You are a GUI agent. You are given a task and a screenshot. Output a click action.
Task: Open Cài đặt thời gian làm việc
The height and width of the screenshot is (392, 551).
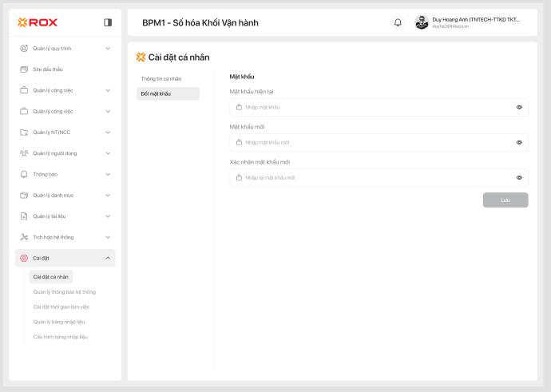61,307
